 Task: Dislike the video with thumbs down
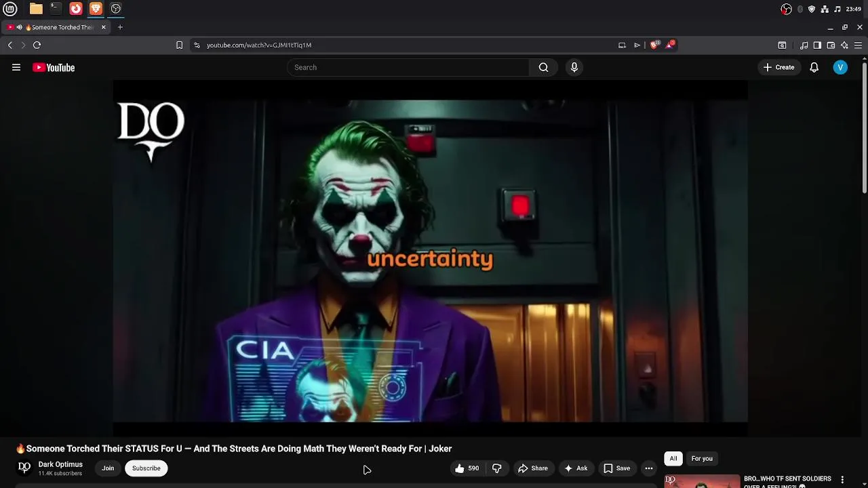tap(497, 468)
